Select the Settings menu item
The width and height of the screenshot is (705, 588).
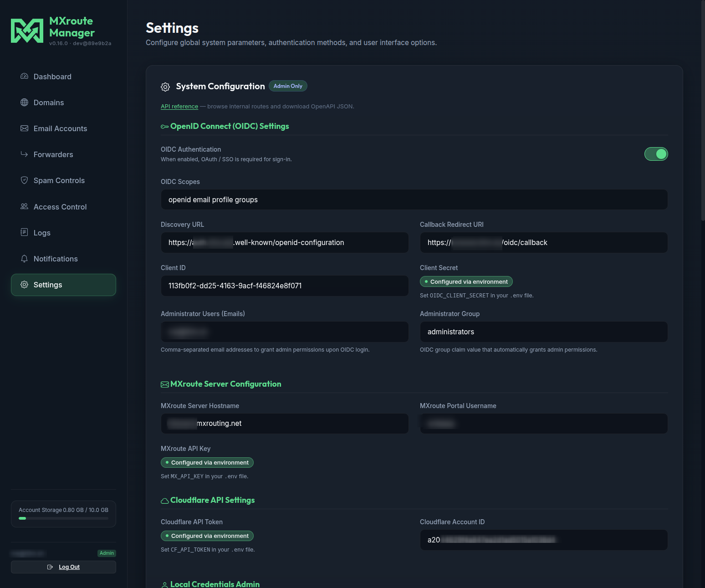tap(63, 285)
